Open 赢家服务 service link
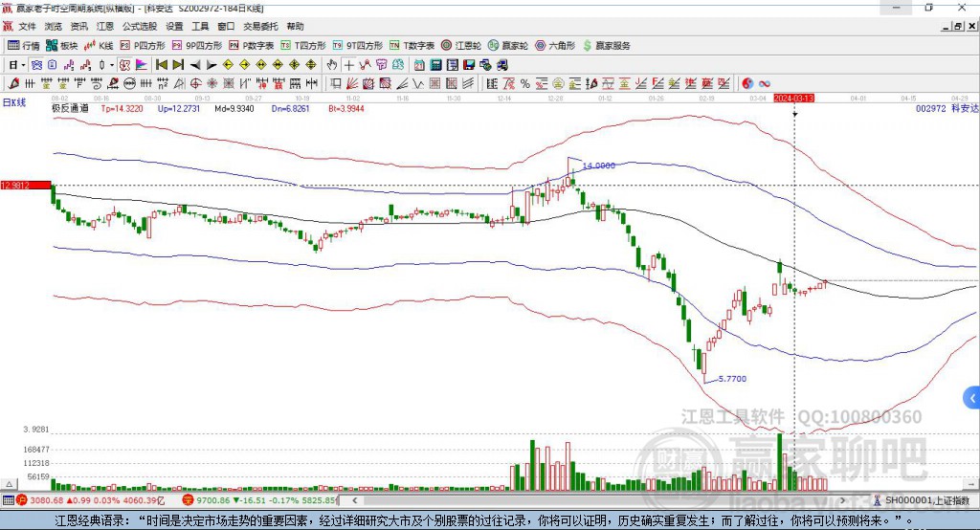 tap(606, 46)
